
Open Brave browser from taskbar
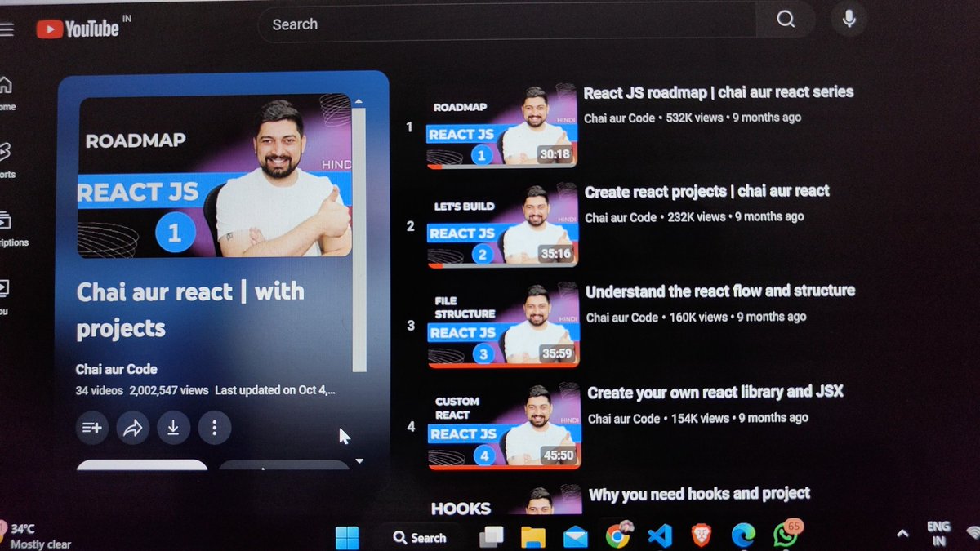tap(701, 536)
